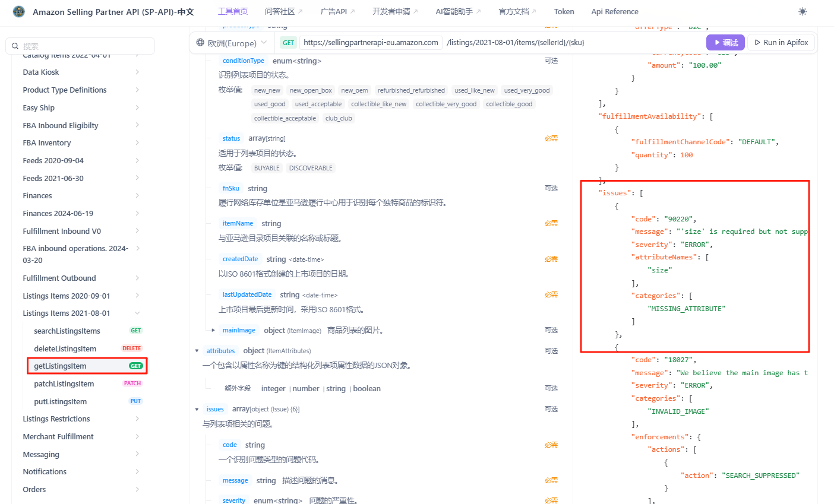Open the Token menu item

click(564, 11)
